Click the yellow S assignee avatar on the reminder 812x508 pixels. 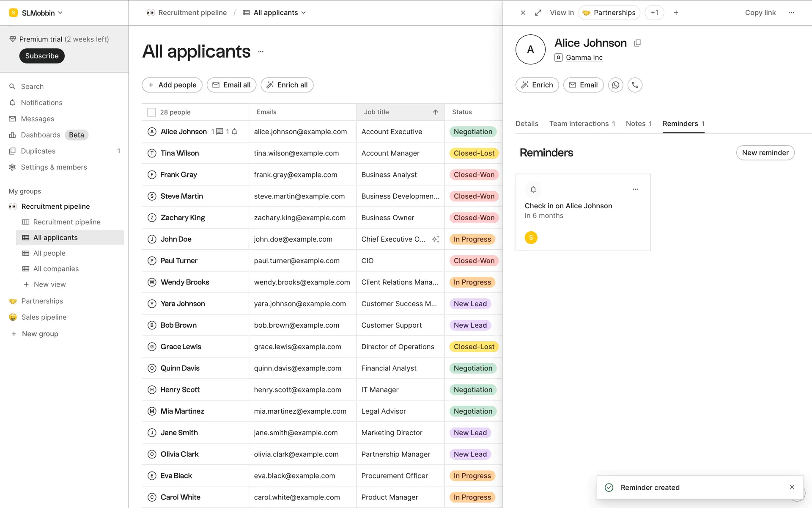tap(531, 237)
